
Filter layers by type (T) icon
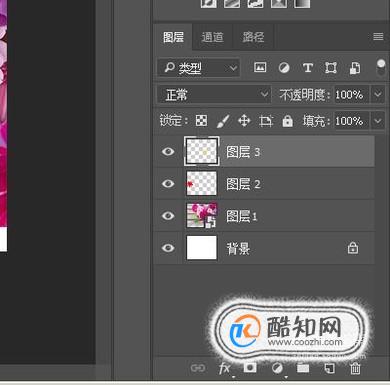pyautogui.click(x=307, y=68)
